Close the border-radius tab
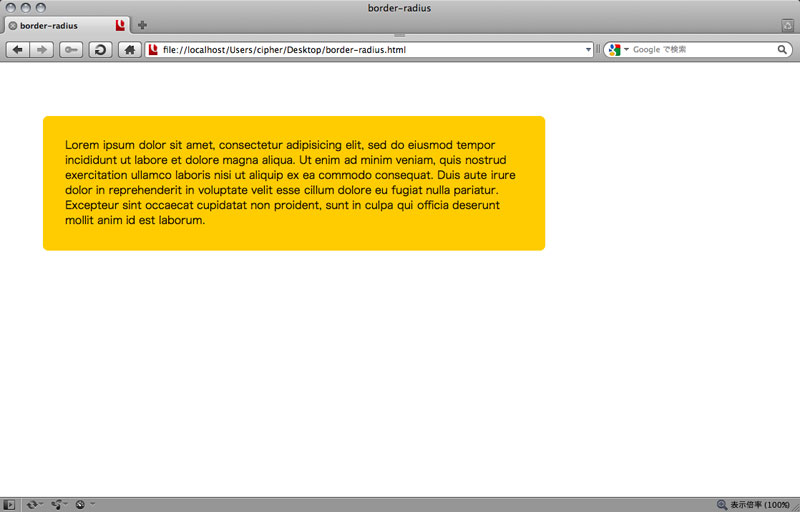Image resolution: width=800 pixels, height=512 pixels. click(x=12, y=25)
